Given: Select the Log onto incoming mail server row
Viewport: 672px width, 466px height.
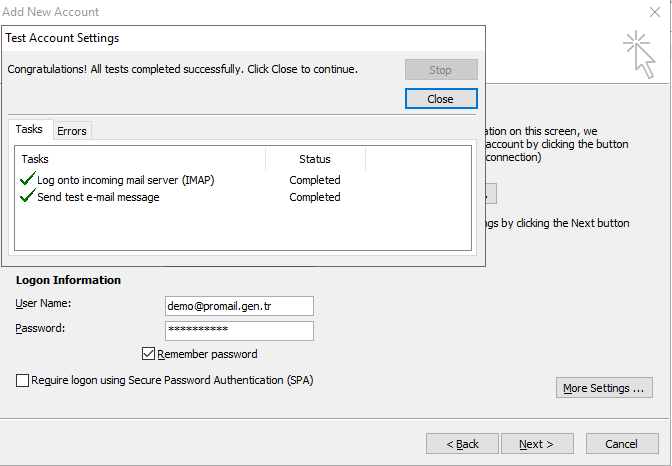Looking at the screenshot, I should (x=243, y=180).
